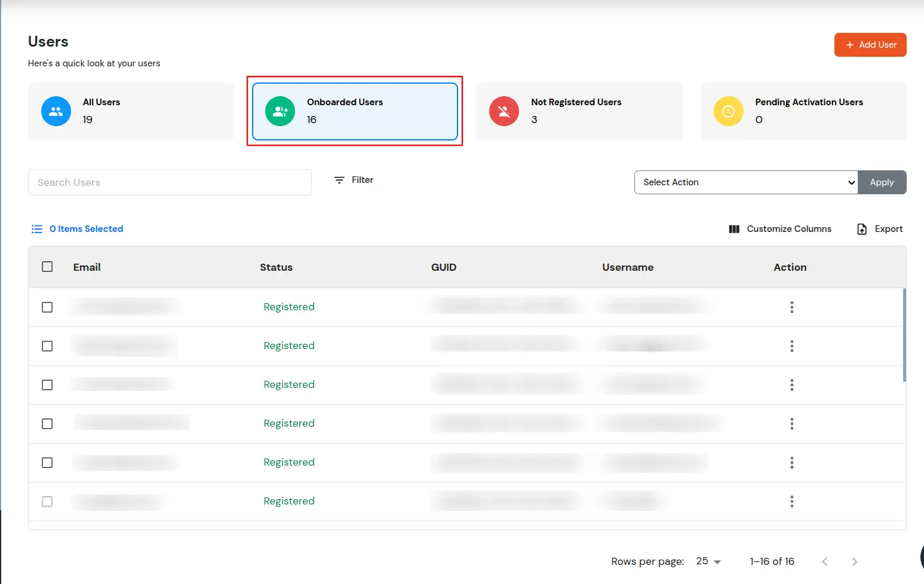Click the next page arrow

[854, 561]
